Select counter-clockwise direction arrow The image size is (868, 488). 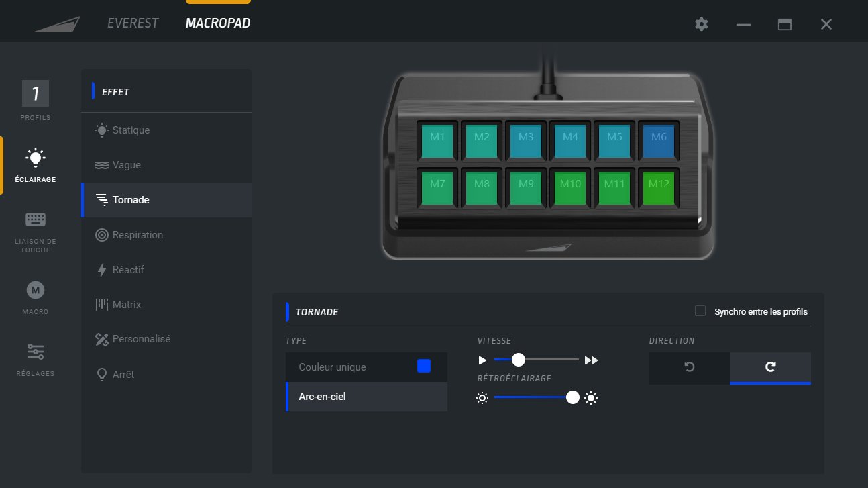tap(689, 368)
